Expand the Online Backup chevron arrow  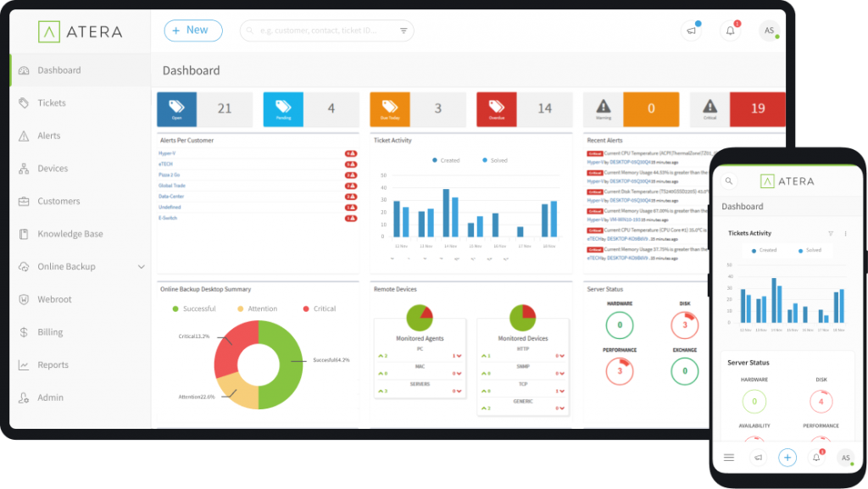(142, 267)
